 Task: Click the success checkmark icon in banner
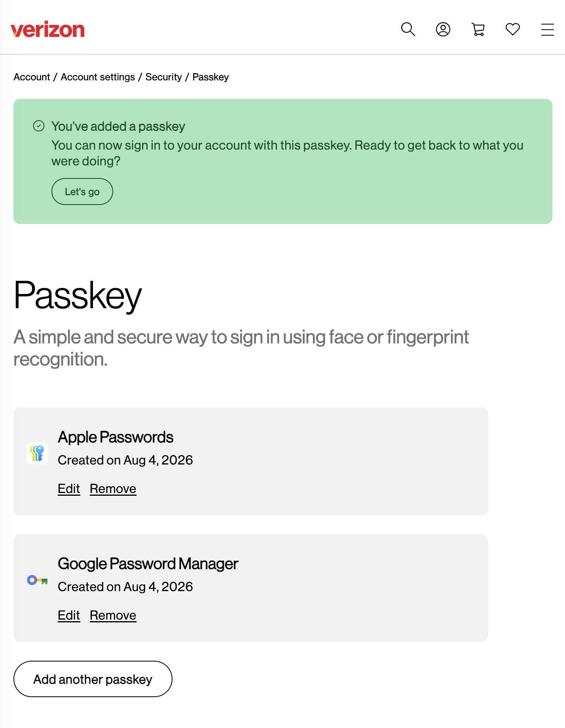click(39, 126)
